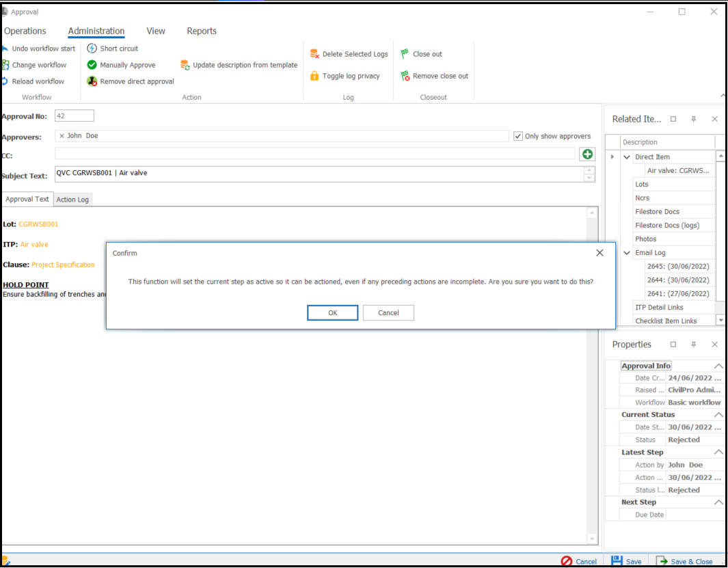Image resolution: width=728 pixels, height=568 pixels.
Task: Click the Close out flag icon
Action: [405, 54]
